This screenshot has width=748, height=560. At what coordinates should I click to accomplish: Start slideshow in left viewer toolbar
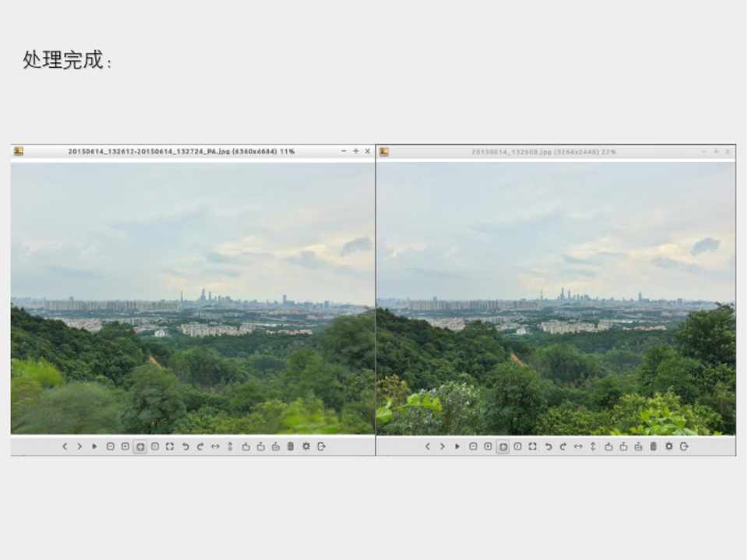click(94, 446)
